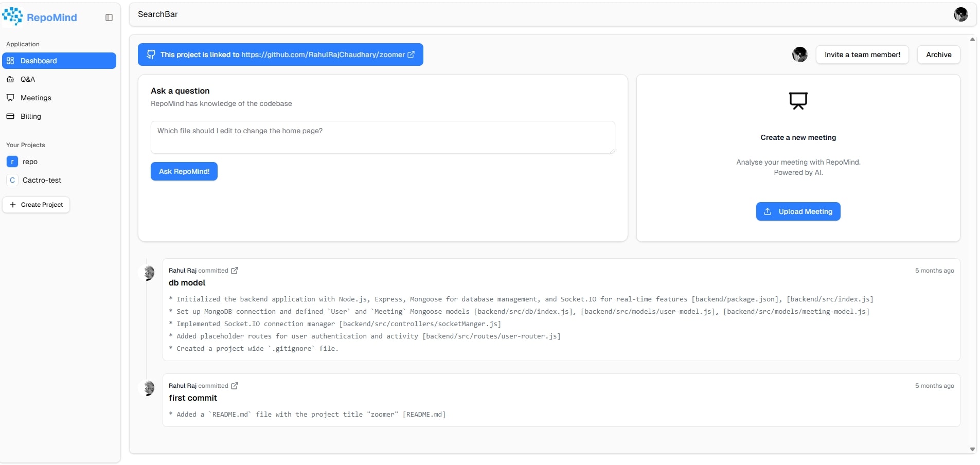
Task: Toggle the sidebar collapse control
Action: (109, 17)
